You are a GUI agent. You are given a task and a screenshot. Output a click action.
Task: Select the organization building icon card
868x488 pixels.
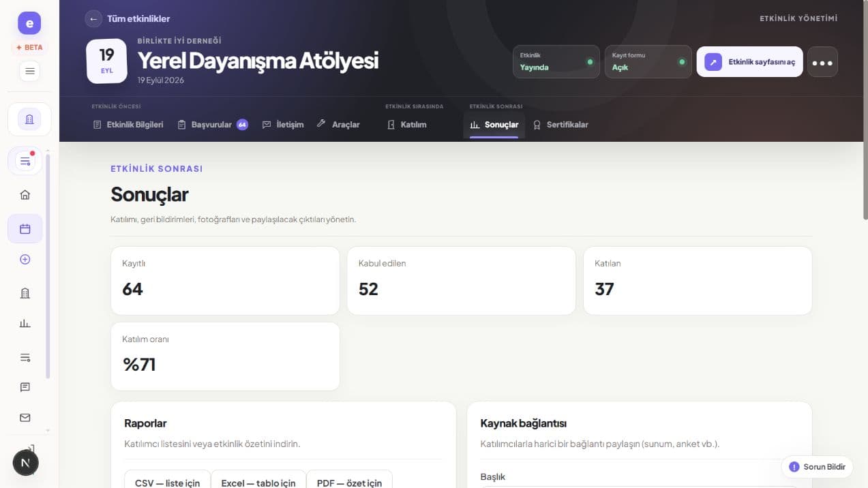(29, 119)
